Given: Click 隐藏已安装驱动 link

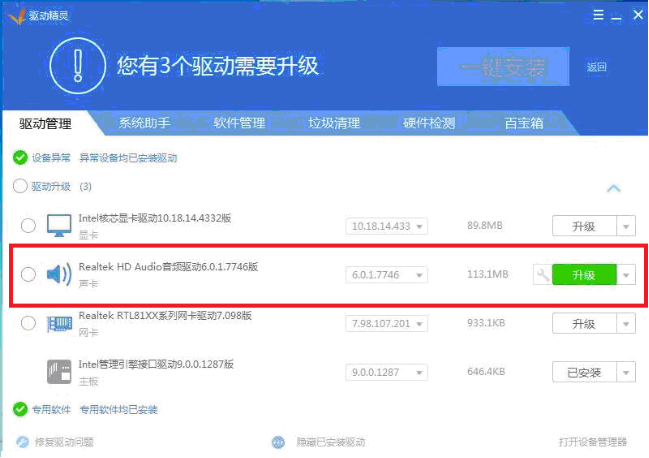Looking at the screenshot, I should [331, 442].
